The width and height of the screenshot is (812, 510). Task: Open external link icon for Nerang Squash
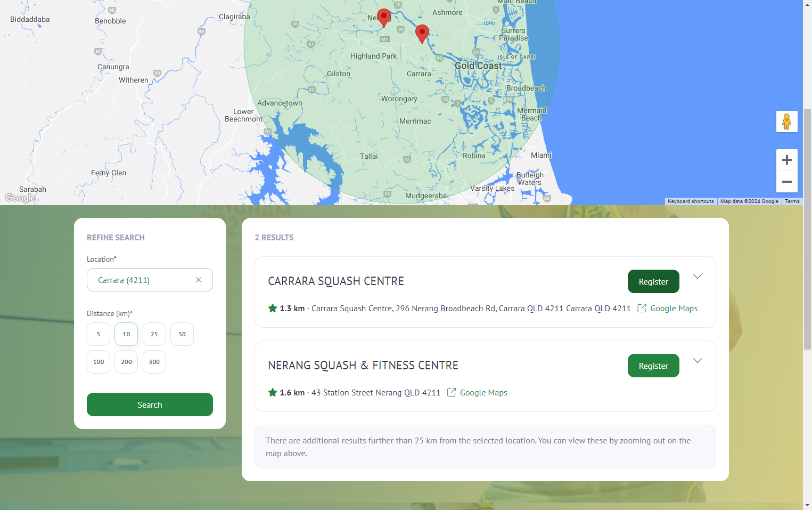click(x=452, y=392)
